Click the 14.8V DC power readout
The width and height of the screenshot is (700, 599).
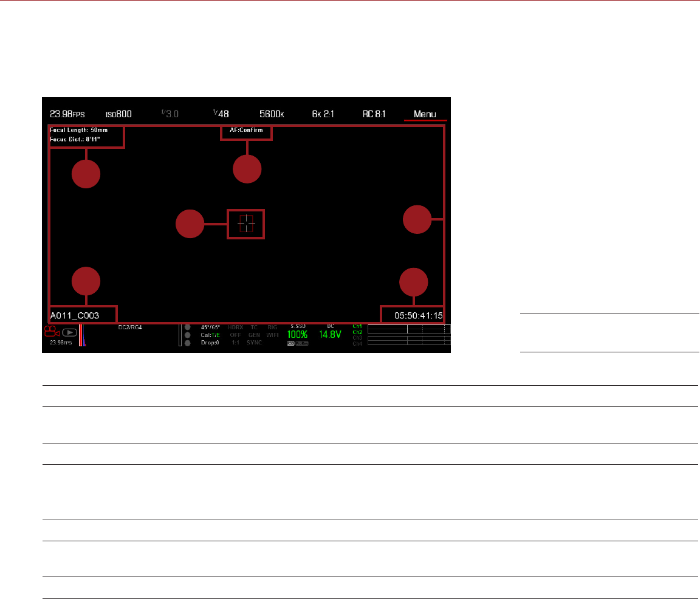click(330, 334)
